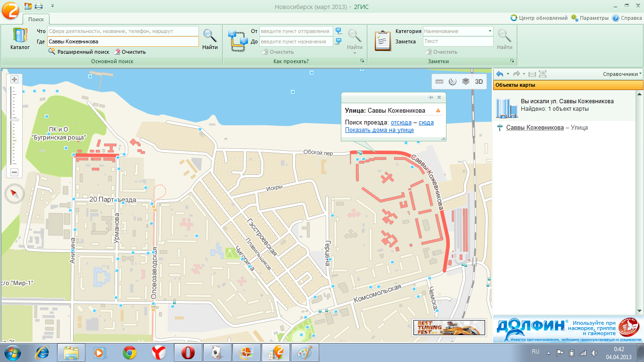Open the Каталог catalog button
644x362 pixels.
[20, 39]
